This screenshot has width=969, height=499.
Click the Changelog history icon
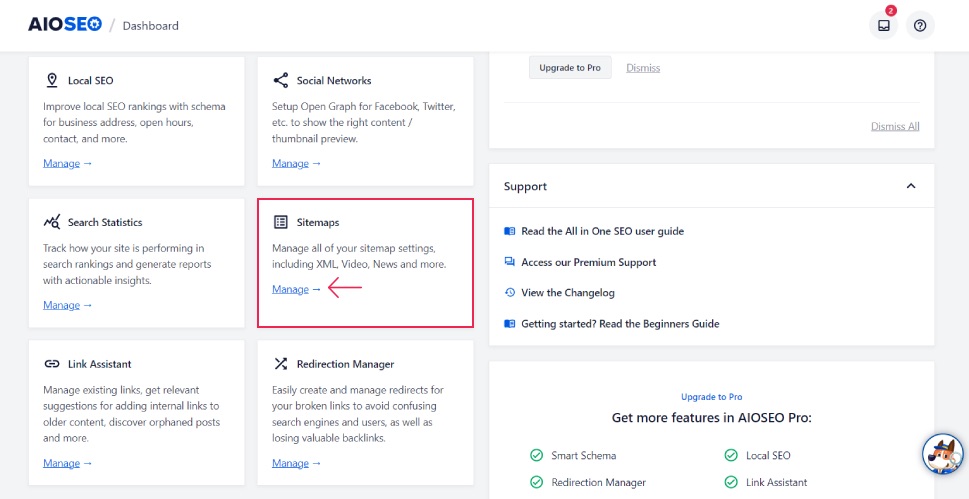510,292
